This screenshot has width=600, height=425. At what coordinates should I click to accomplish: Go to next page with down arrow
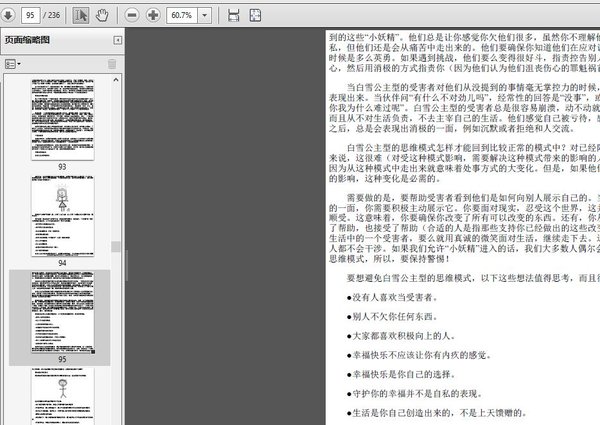tap(8, 15)
